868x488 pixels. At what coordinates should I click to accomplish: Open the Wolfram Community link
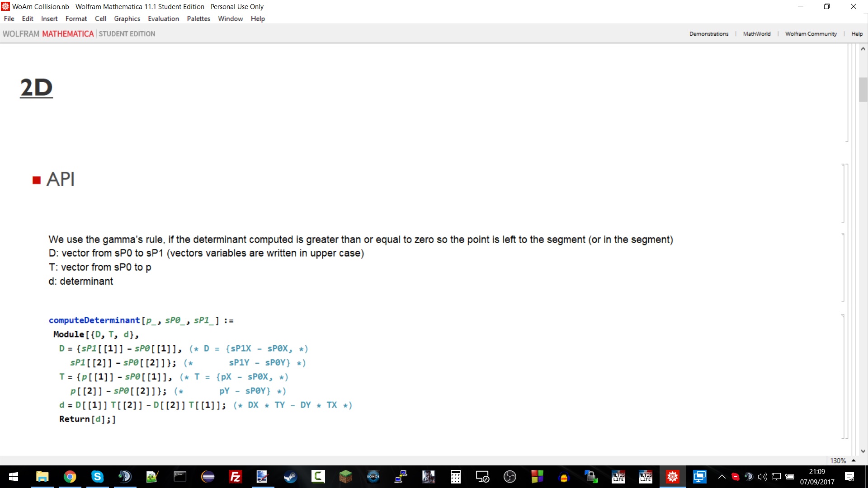pos(811,34)
